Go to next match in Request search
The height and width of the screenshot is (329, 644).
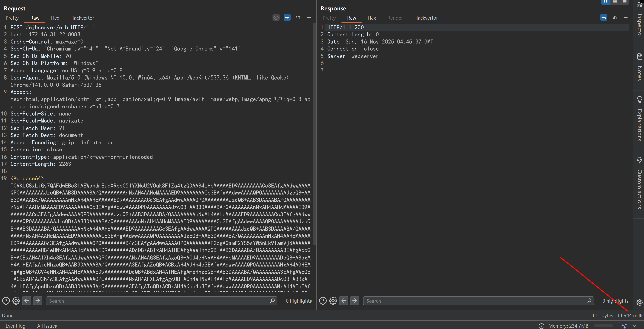click(x=38, y=301)
